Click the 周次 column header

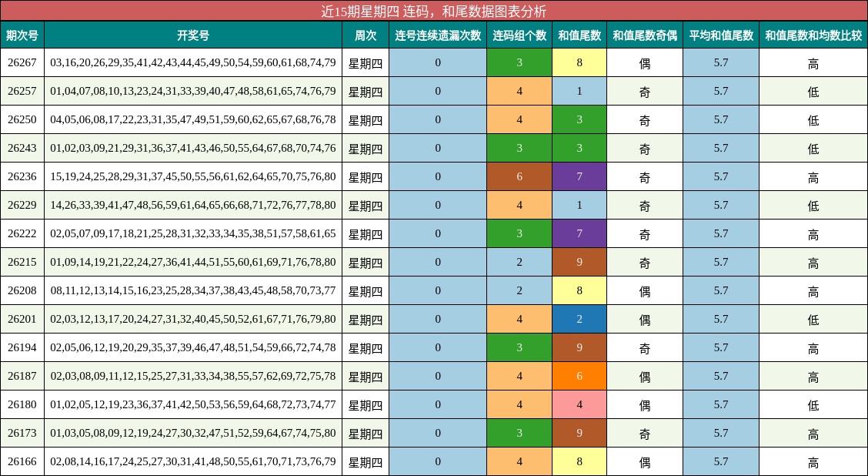pos(366,35)
